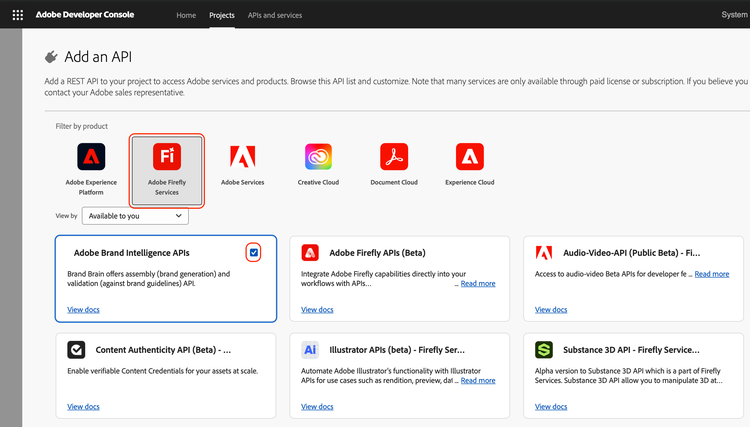Select the Content Authenticity API (Beta) title
The width and height of the screenshot is (750, 427).
(x=163, y=350)
